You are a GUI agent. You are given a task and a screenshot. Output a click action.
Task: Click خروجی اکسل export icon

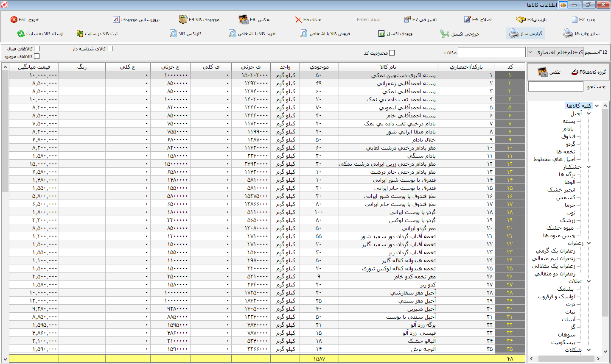pos(445,33)
